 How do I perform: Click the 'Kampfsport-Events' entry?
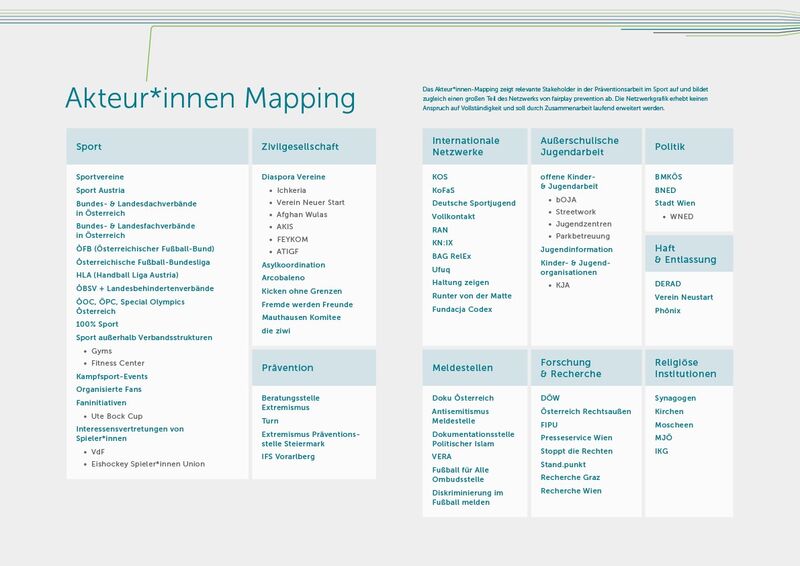point(112,377)
